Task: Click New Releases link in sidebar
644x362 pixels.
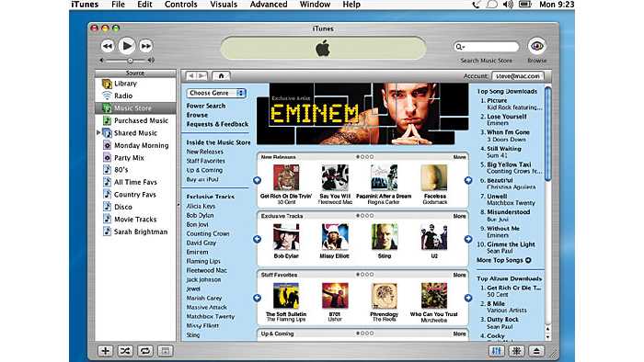Action: pyautogui.click(x=204, y=152)
